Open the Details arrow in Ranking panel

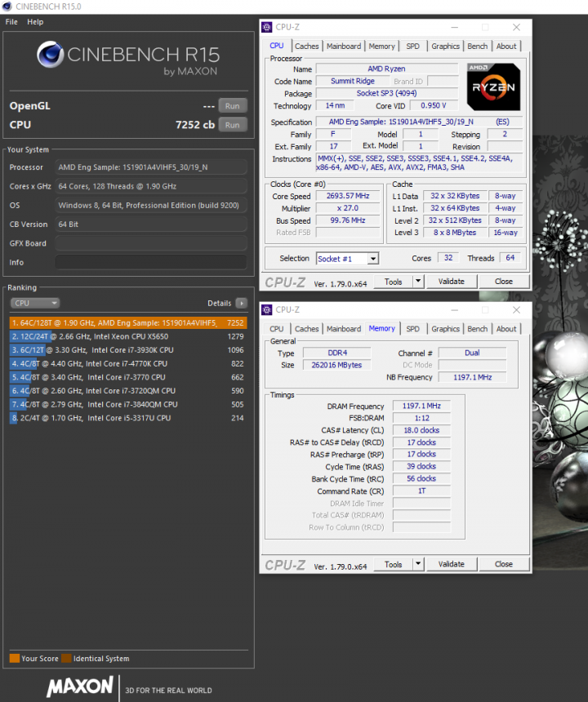pos(242,303)
